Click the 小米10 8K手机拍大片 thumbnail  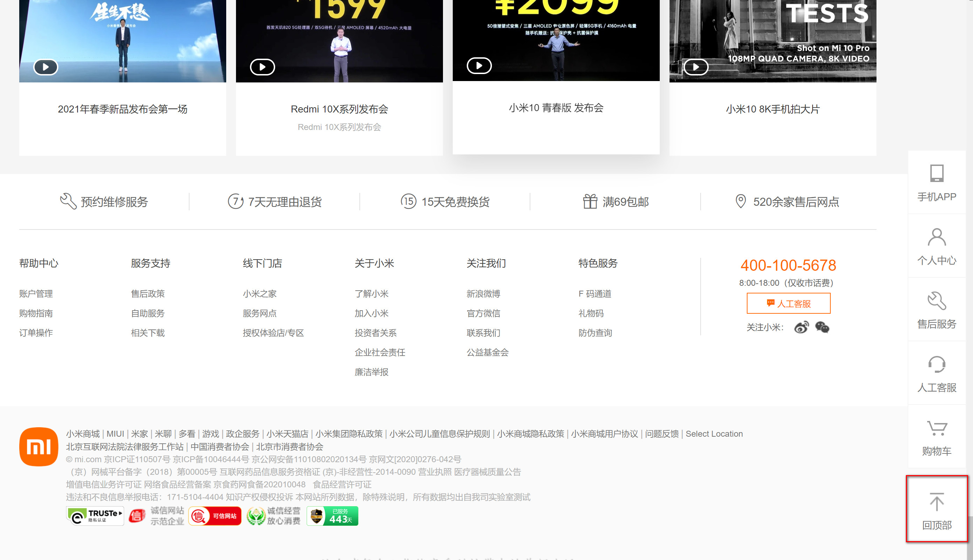tap(772, 41)
